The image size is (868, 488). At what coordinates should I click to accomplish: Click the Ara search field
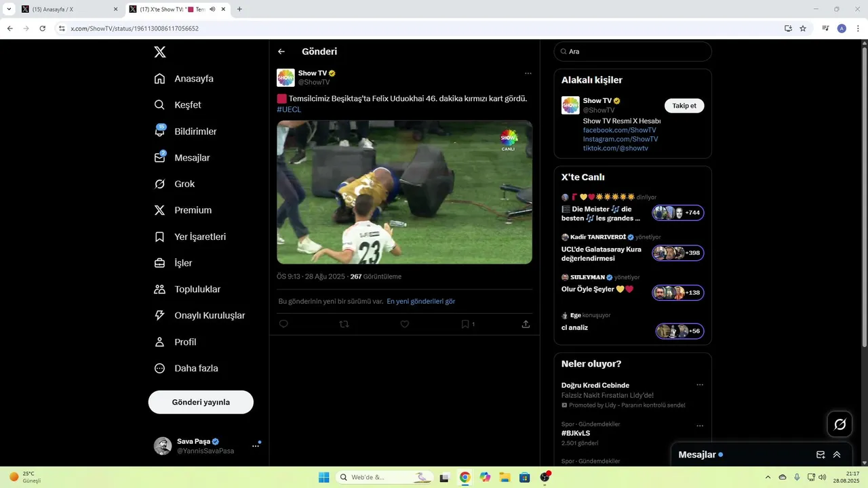[x=633, y=52]
